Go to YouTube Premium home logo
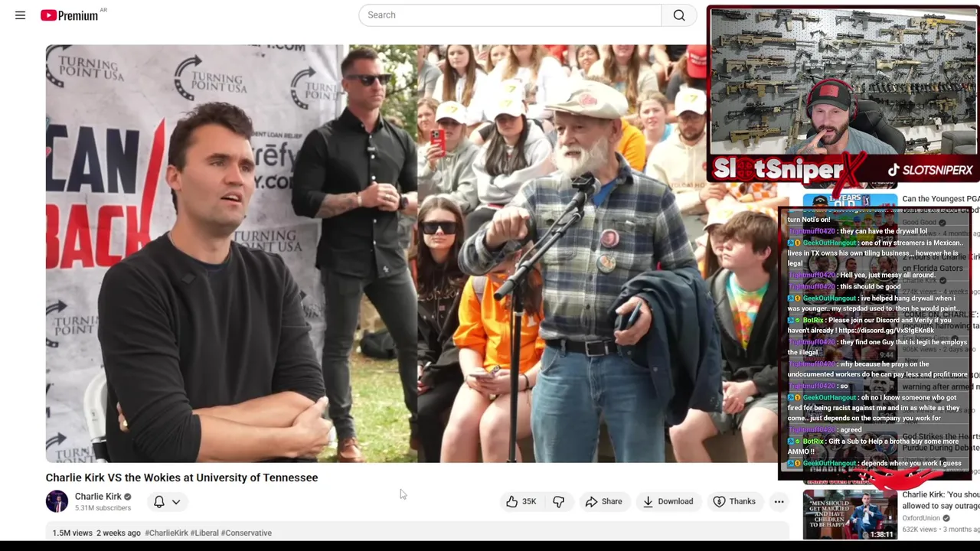This screenshot has height=551, width=980. coord(70,15)
